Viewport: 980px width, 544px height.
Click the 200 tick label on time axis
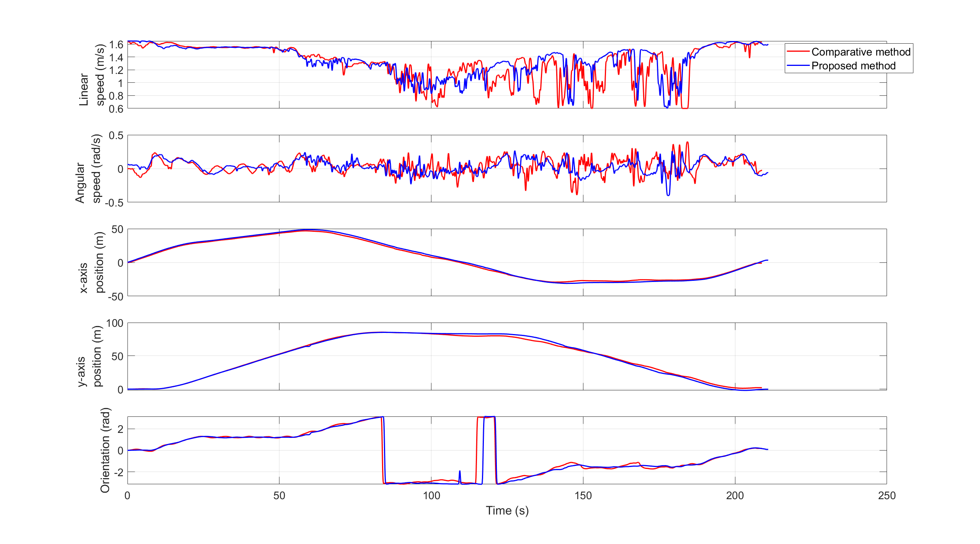[x=735, y=496]
